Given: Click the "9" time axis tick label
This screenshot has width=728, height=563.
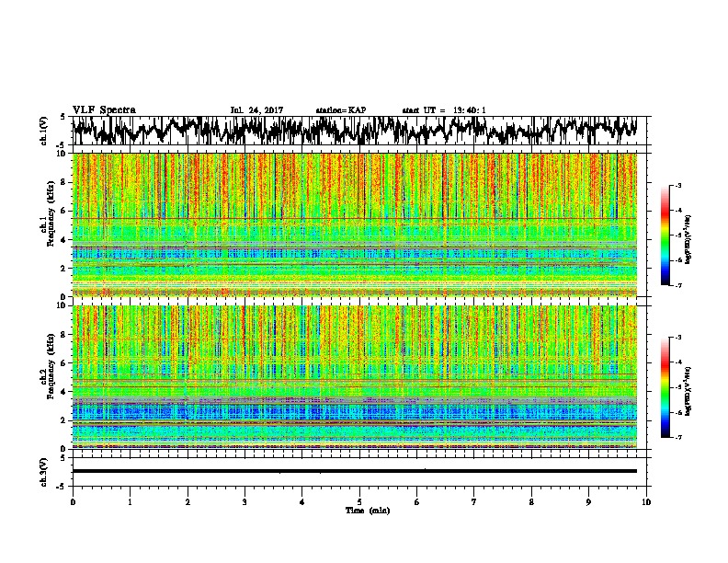Looking at the screenshot, I should 588,502.
